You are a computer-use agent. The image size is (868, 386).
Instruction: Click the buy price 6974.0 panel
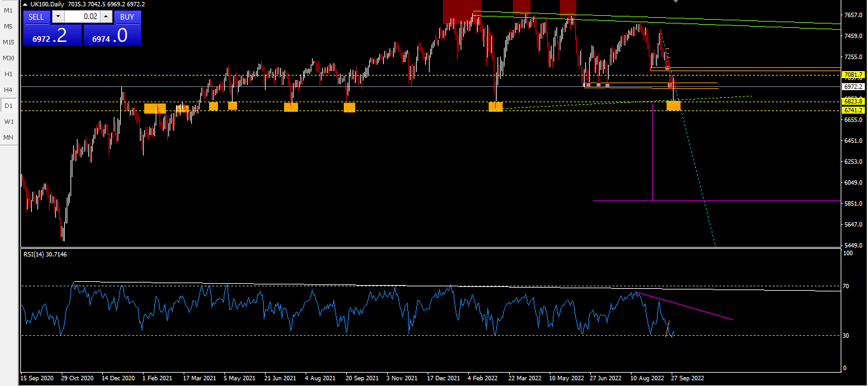[x=112, y=36]
